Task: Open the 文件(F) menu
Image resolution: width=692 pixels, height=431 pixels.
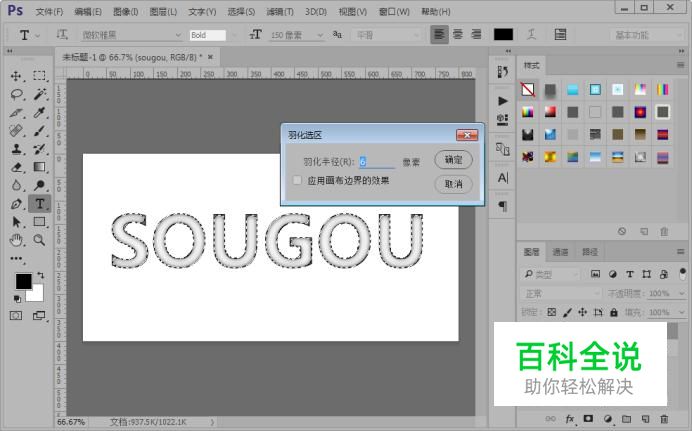Action: 49,12
